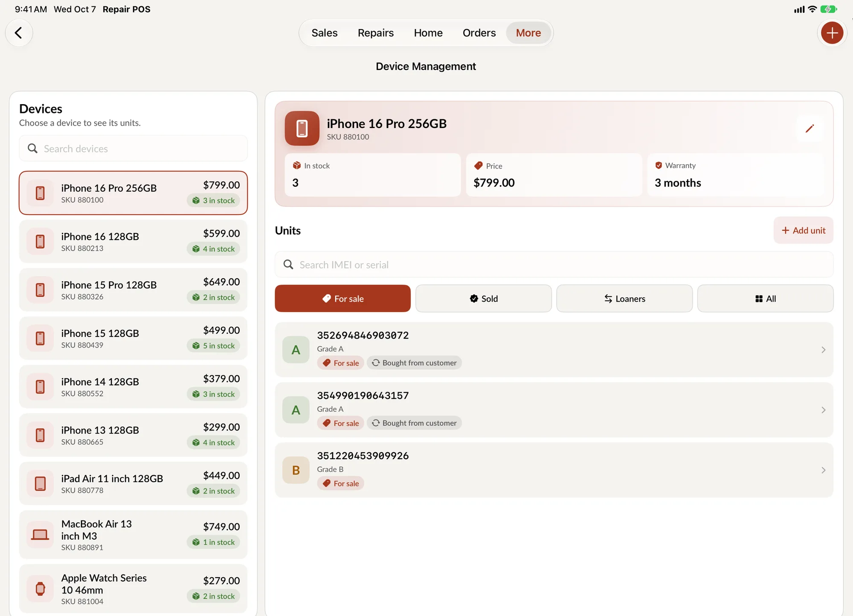Filter units by Sold
The height and width of the screenshot is (616, 853).
(484, 299)
